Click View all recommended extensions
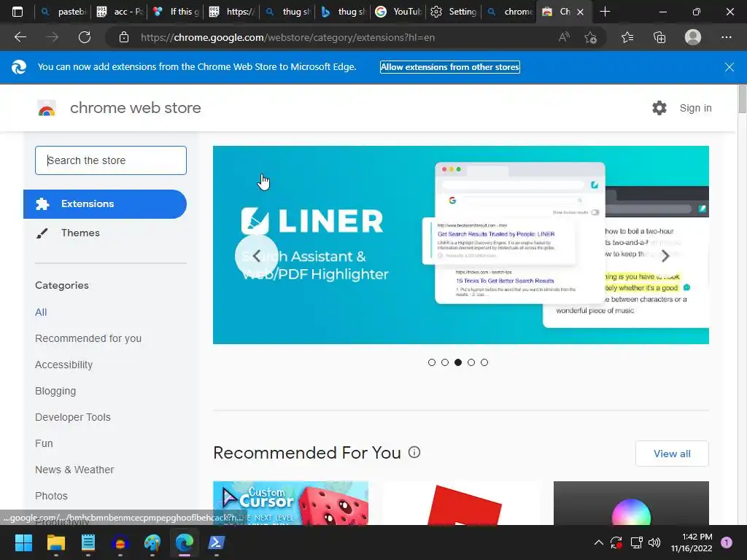The image size is (747, 560). (672, 454)
